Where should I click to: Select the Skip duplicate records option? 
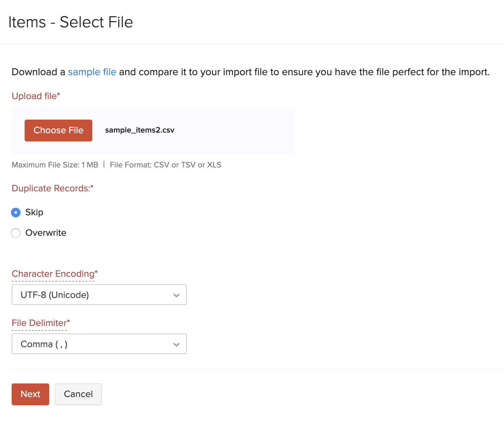[x=16, y=212]
